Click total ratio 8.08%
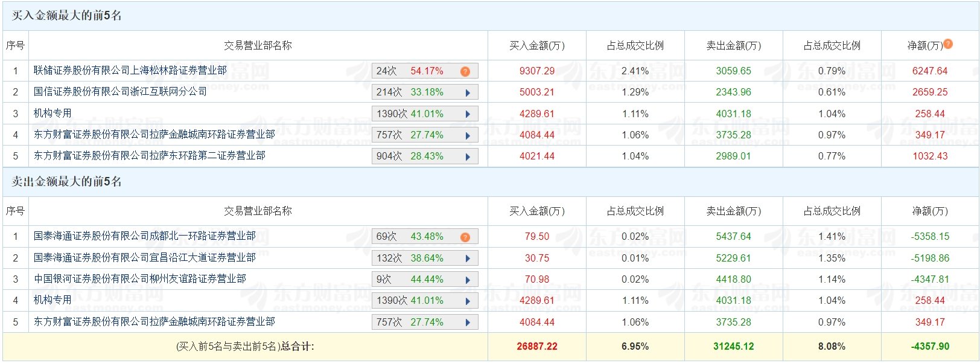980x363 pixels. tap(832, 347)
